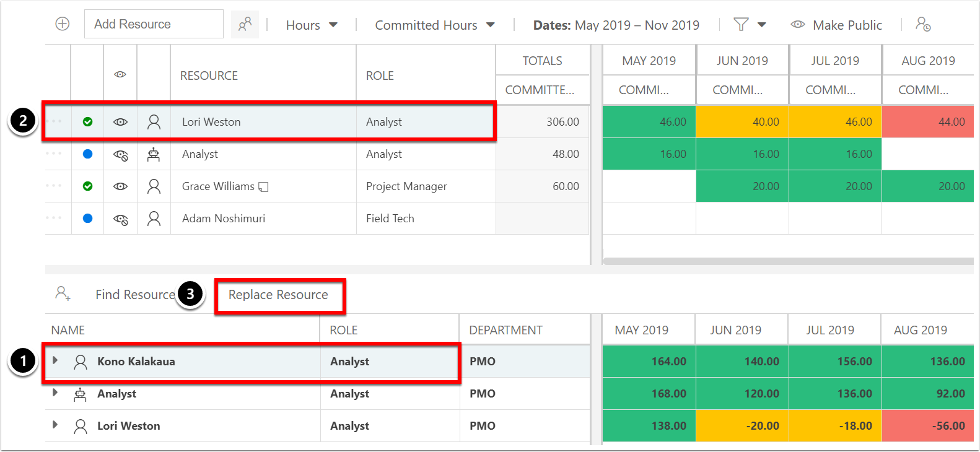Click the Add Resource input field
The height and width of the screenshot is (452, 980).
(154, 24)
